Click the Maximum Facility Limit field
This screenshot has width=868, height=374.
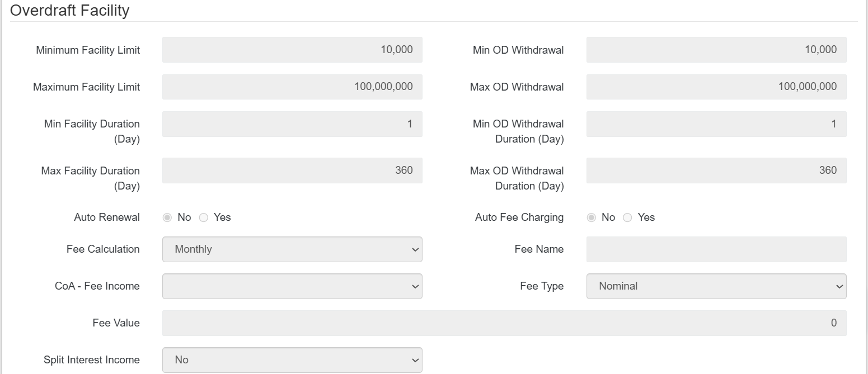coord(292,87)
